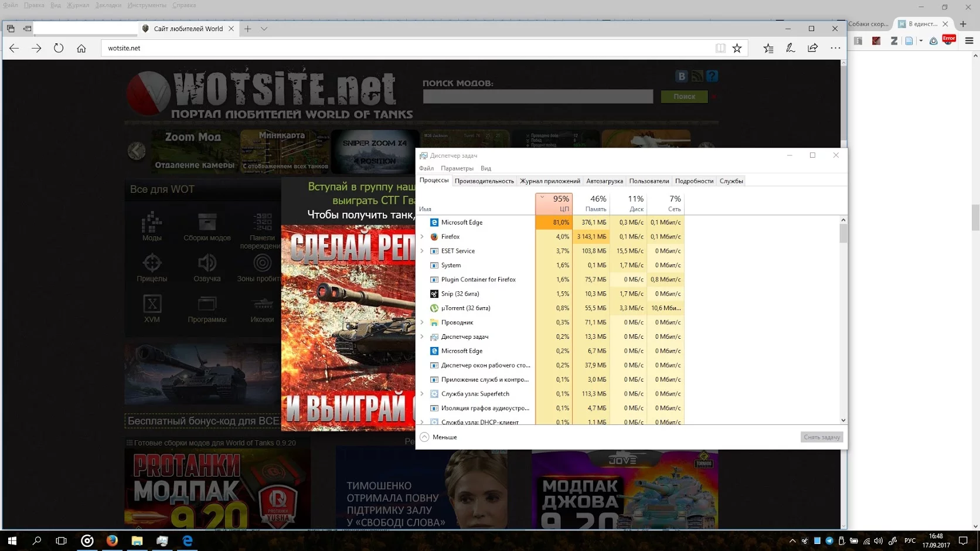Sort processes by ЦП column
Viewport: 980px width, 551px height.
pyautogui.click(x=554, y=203)
